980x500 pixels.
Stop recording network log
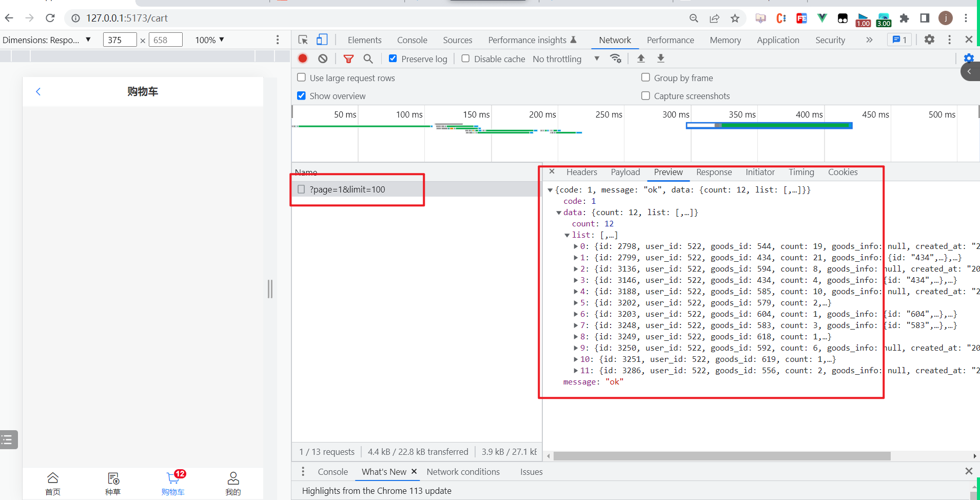tap(303, 59)
